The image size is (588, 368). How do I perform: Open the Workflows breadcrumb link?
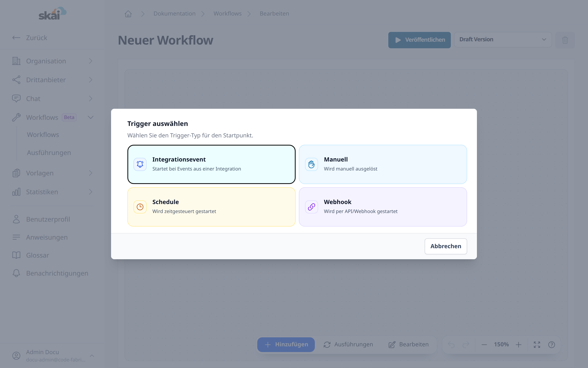227,14
